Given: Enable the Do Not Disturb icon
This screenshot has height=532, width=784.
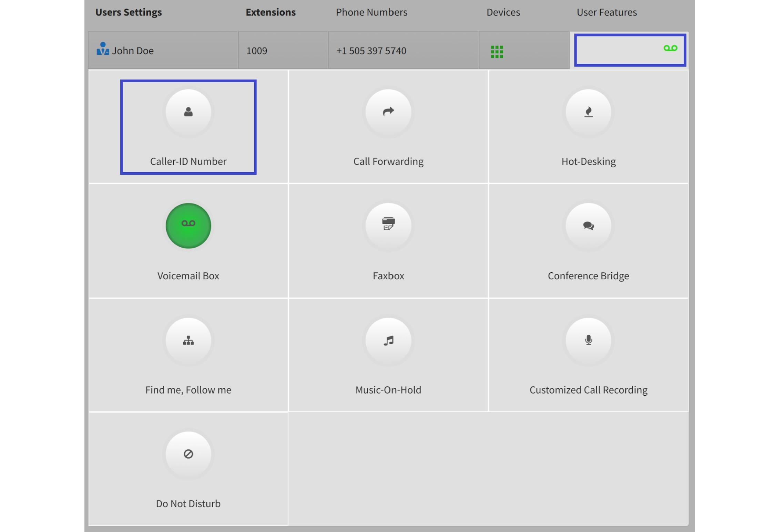Looking at the screenshot, I should [x=188, y=454].
